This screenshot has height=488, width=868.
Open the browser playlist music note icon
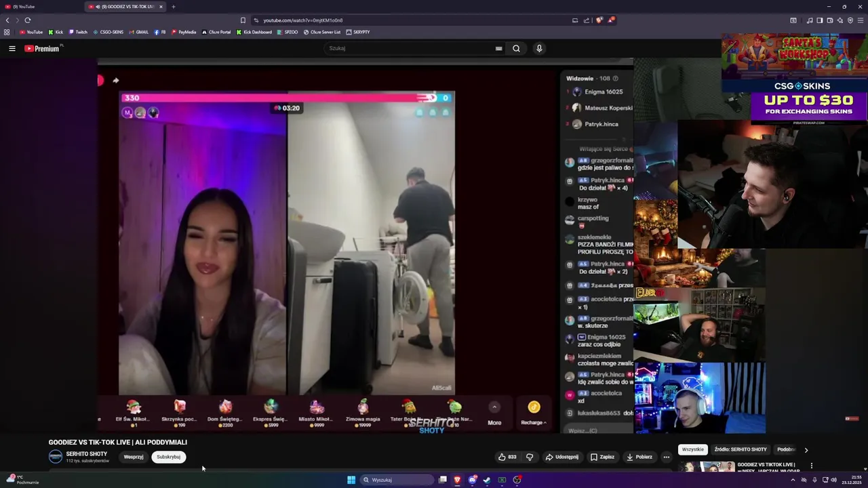(x=810, y=20)
